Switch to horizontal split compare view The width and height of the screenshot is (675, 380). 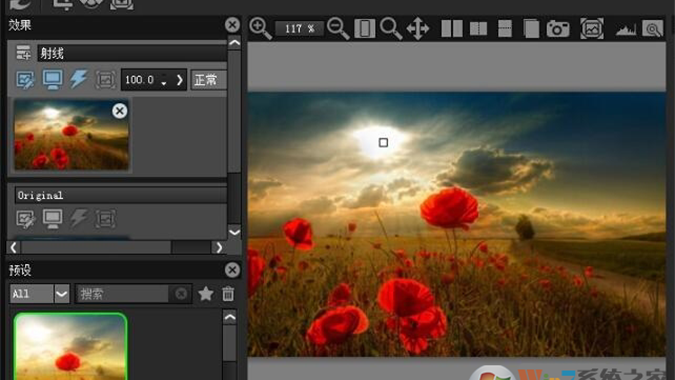505,29
